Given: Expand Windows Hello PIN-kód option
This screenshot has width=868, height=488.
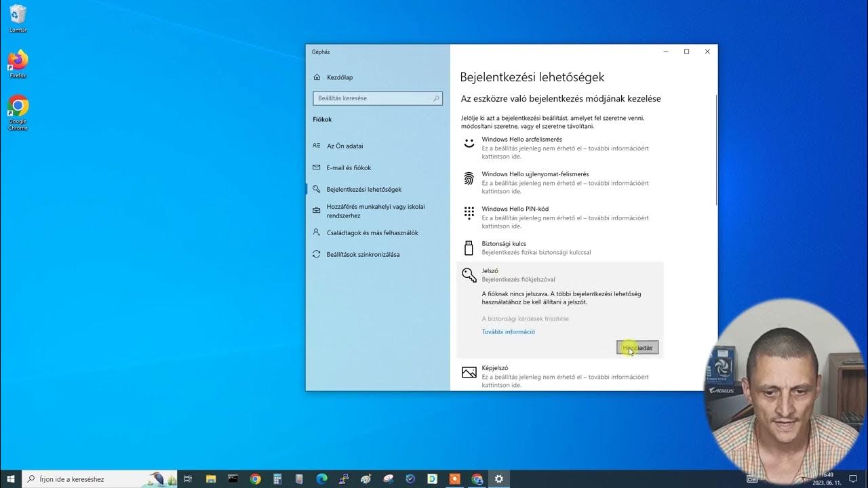Looking at the screenshot, I should click(x=560, y=217).
